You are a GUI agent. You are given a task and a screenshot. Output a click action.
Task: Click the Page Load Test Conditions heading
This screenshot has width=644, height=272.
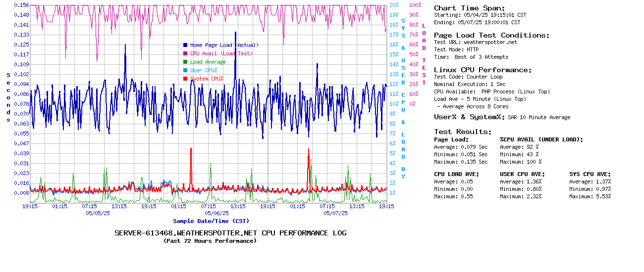[x=491, y=35]
